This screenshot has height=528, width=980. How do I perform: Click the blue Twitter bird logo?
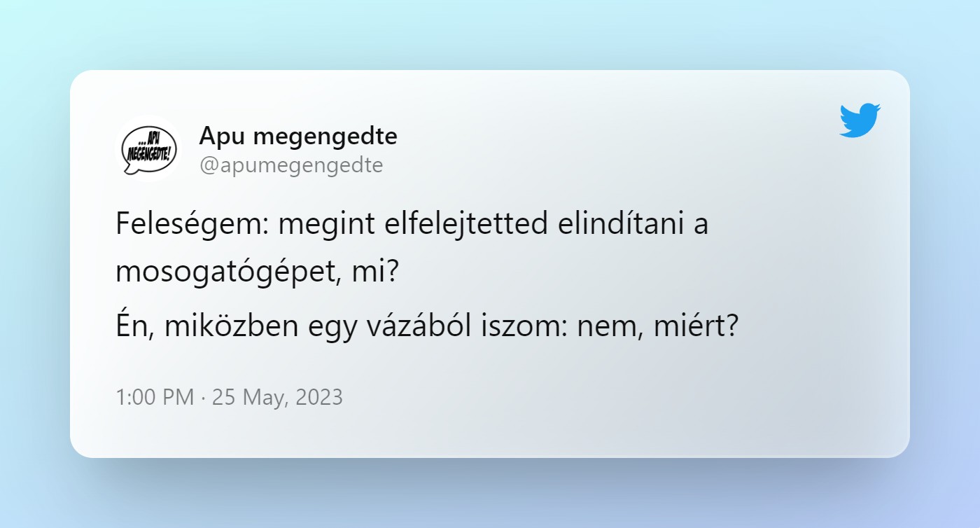click(860, 120)
